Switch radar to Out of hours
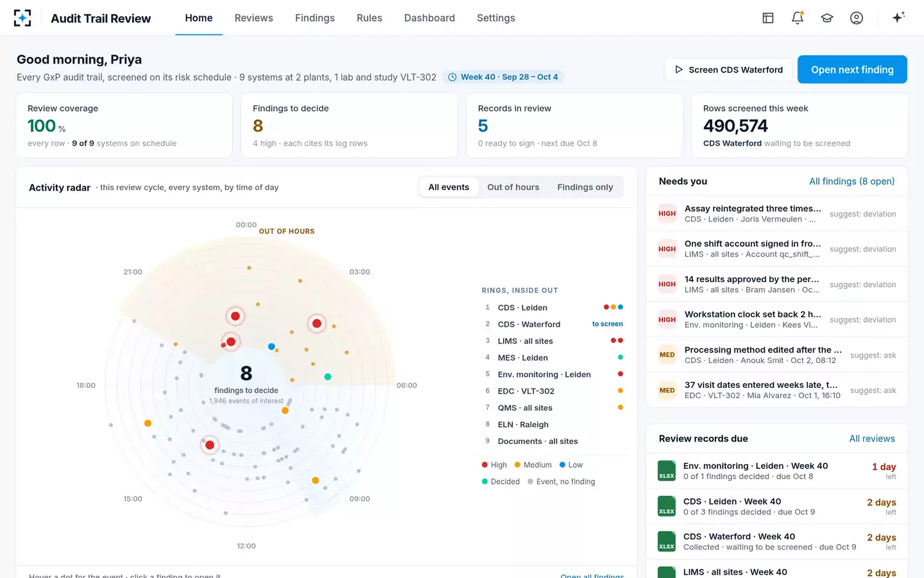The height and width of the screenshot is (578, 924). pos(513,187)
